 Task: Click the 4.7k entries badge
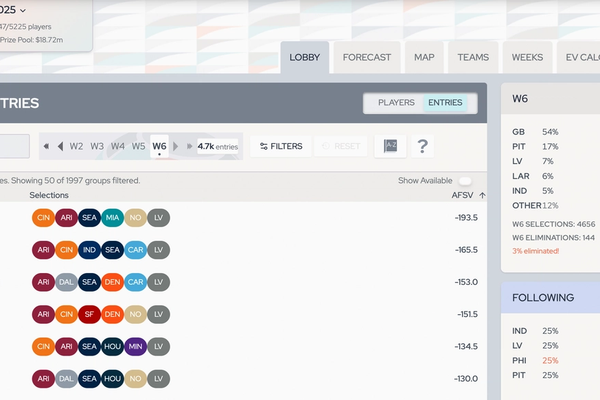click(218, 146)
